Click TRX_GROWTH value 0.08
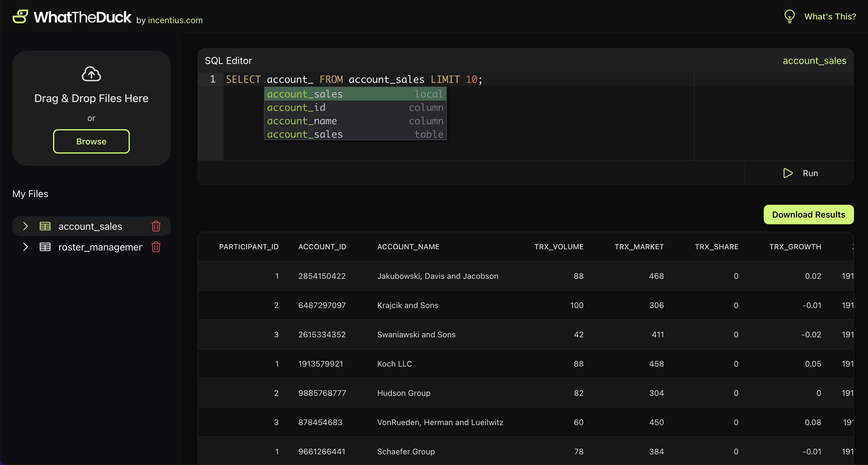 813,422
